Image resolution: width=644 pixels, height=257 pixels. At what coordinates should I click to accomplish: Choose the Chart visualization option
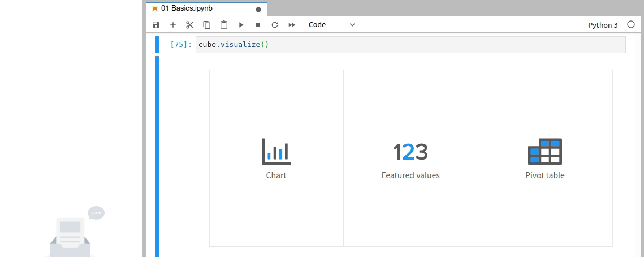(276, 159)
